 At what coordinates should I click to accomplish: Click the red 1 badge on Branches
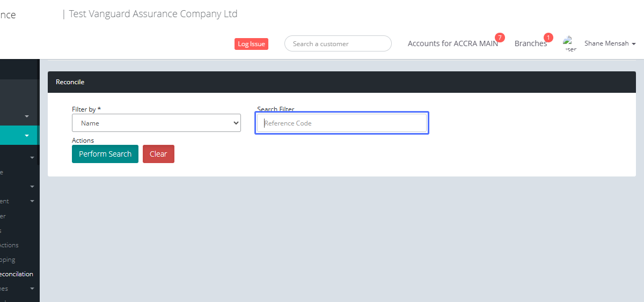548,38
